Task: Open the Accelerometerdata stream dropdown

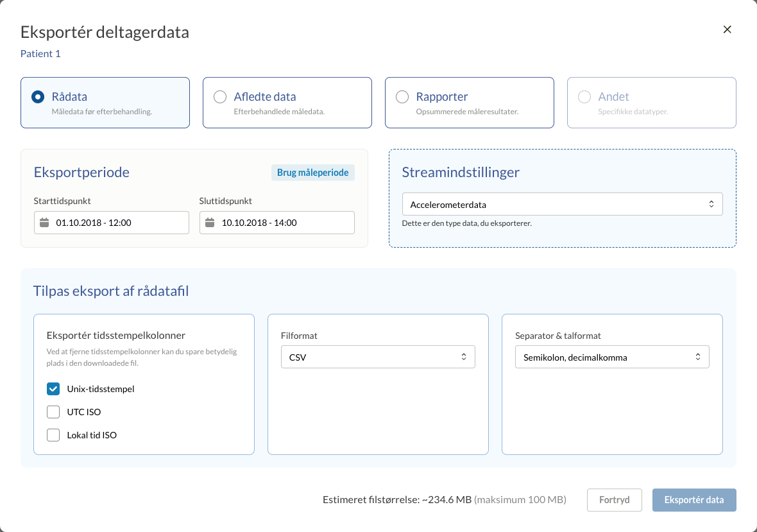Action: 562,204
